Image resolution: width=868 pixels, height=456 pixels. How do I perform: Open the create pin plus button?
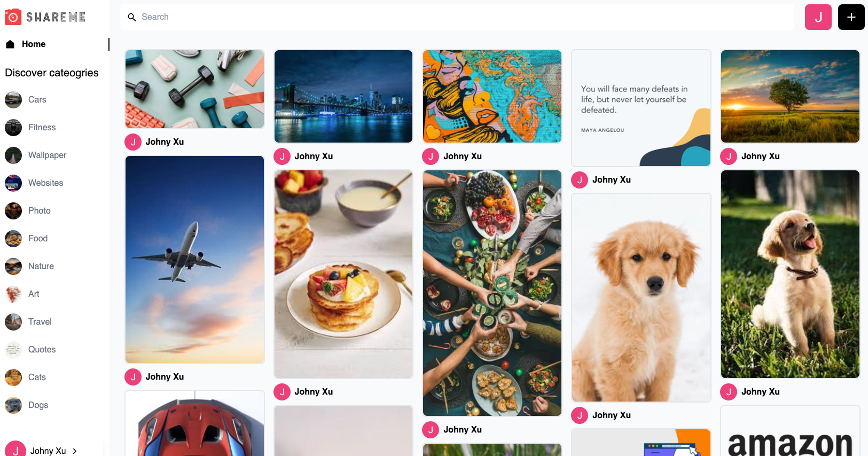pyautogui.click(x=851, y=17)
